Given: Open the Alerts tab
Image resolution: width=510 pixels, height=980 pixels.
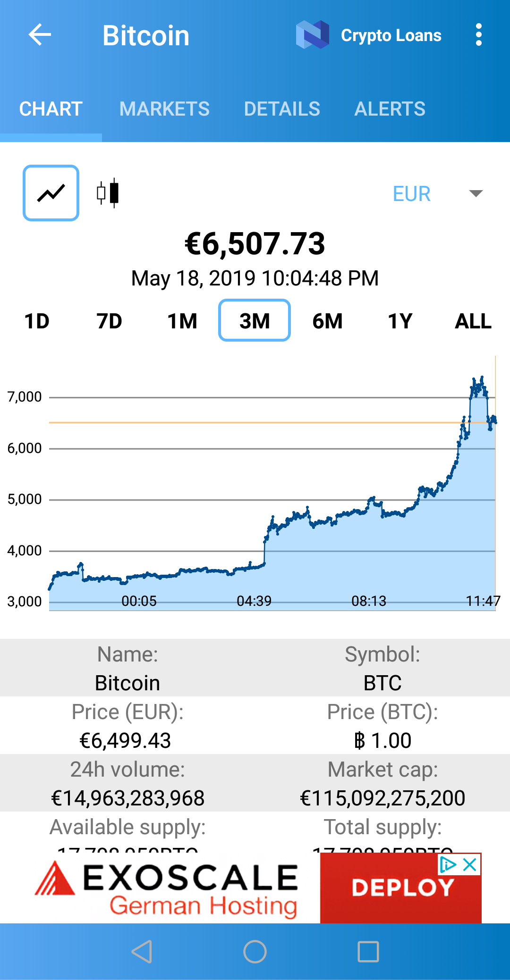Looking at the screenshot, I should coord(390,109).
